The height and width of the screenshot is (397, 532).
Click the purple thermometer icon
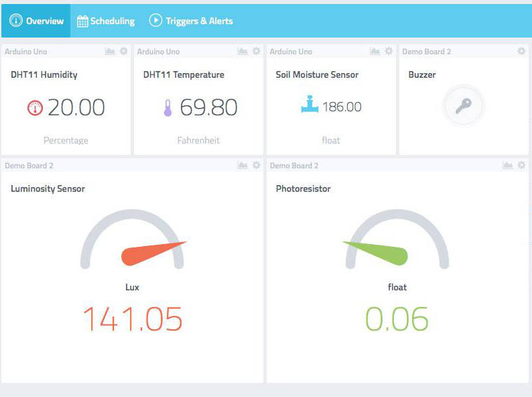[x=168, y=108]
